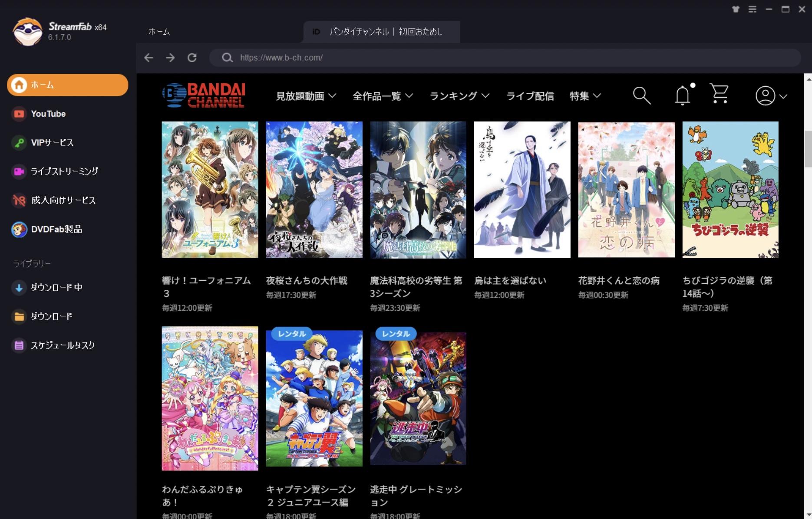Click the title わんだふるぷりきゅあ！
Screen dimensions: 812x519
pos(202,496)
